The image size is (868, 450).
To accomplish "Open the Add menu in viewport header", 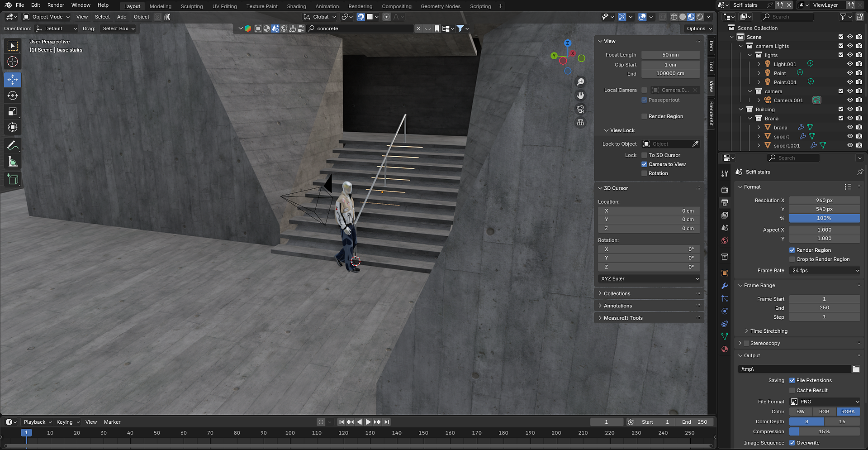I will pos(122,17).
